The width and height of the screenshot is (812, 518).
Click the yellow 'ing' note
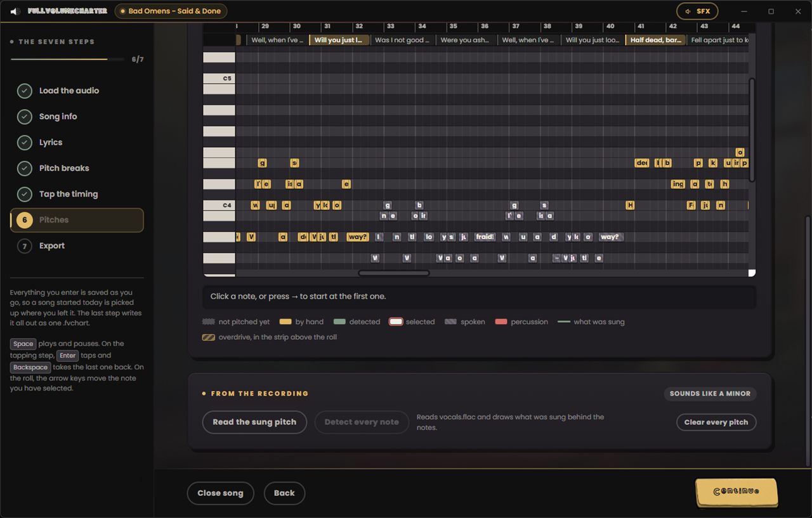[678, 185]
